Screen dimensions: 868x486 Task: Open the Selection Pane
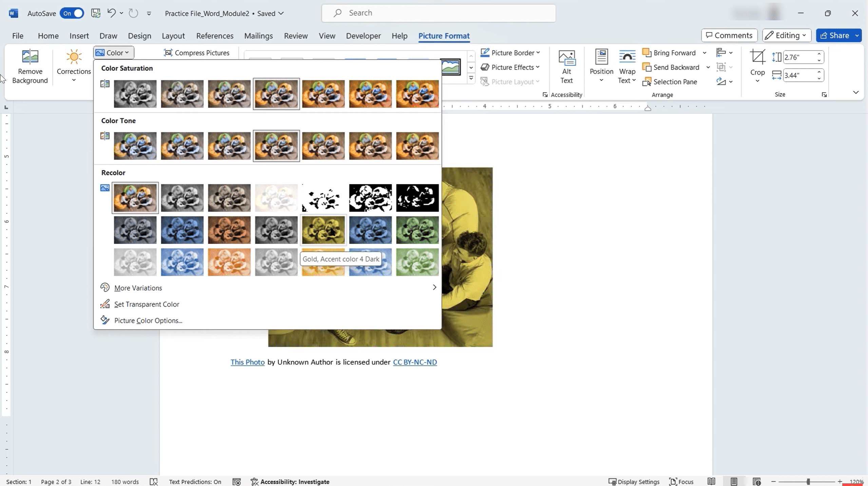670,82
